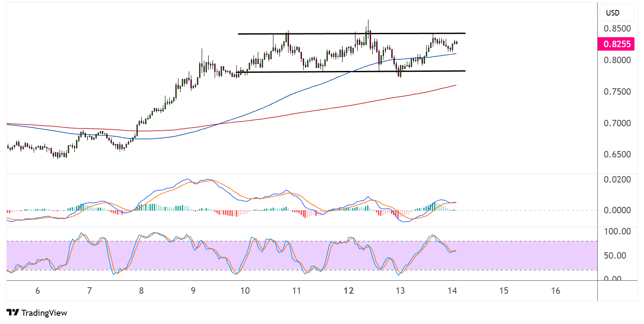Click the TradingView logo icon

point(13,312)
